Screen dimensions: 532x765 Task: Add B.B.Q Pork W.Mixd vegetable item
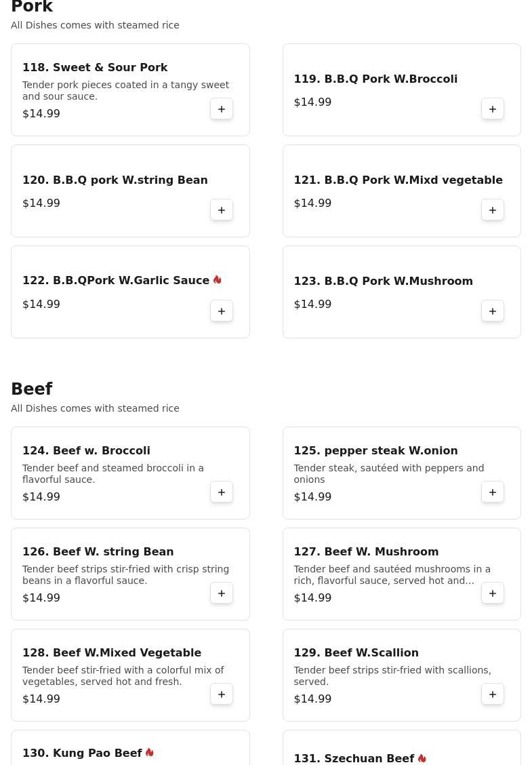click(x=493, y=210)
